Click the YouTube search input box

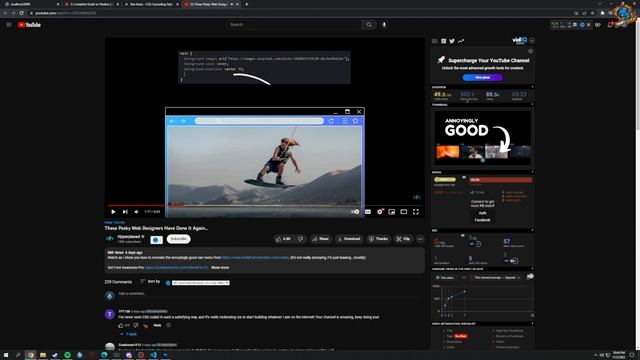[294, 25]
